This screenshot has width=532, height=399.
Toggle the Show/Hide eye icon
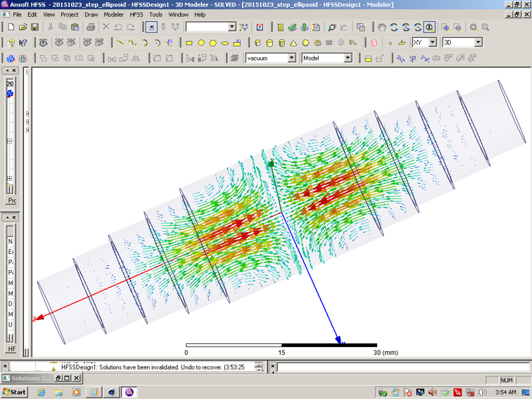(43, 43)
